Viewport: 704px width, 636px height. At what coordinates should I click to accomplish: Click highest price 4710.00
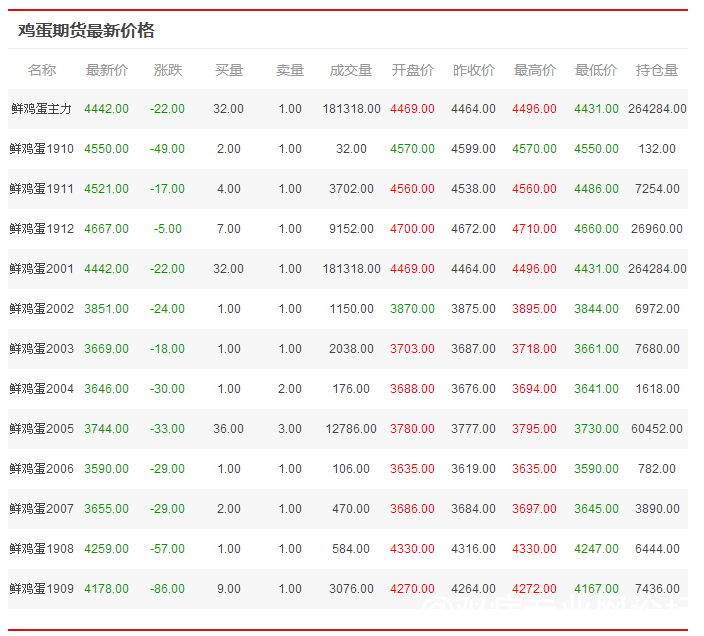point(534,228)
